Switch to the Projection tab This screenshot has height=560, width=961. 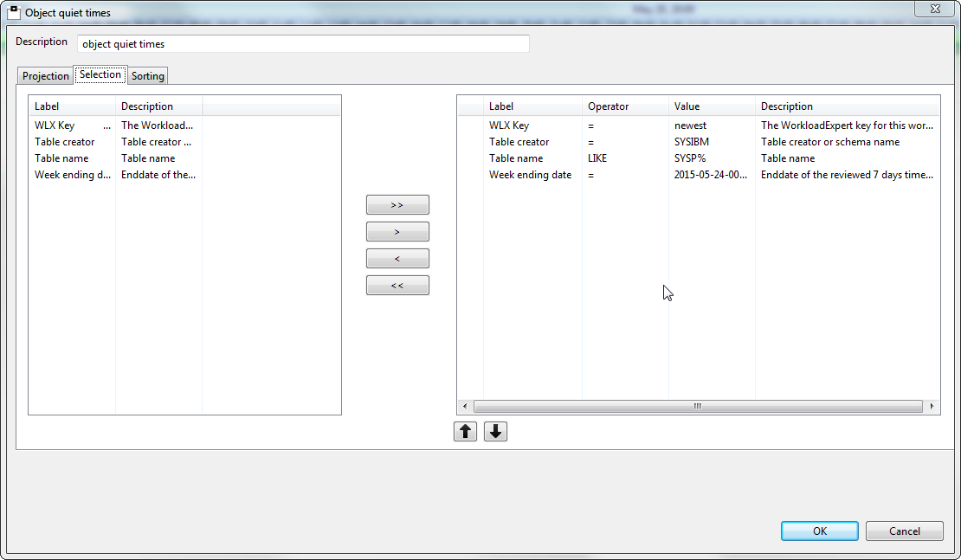[x=45, y=76]
